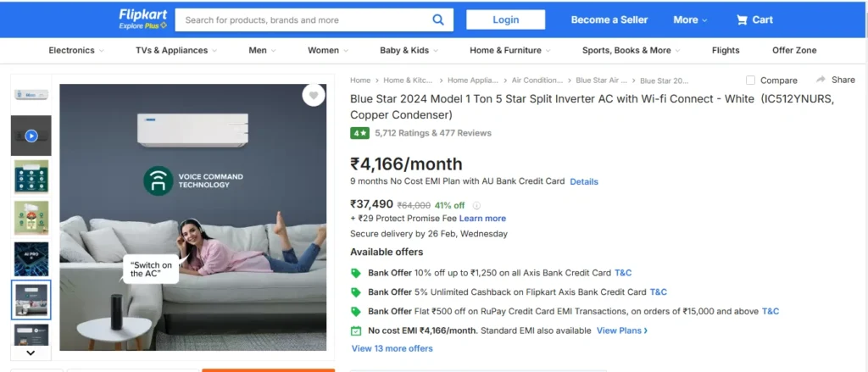The width and height of the screenshot is (868, 372).
Task: Click info icon beside 41% off
Action: click(x=476, y=205)
